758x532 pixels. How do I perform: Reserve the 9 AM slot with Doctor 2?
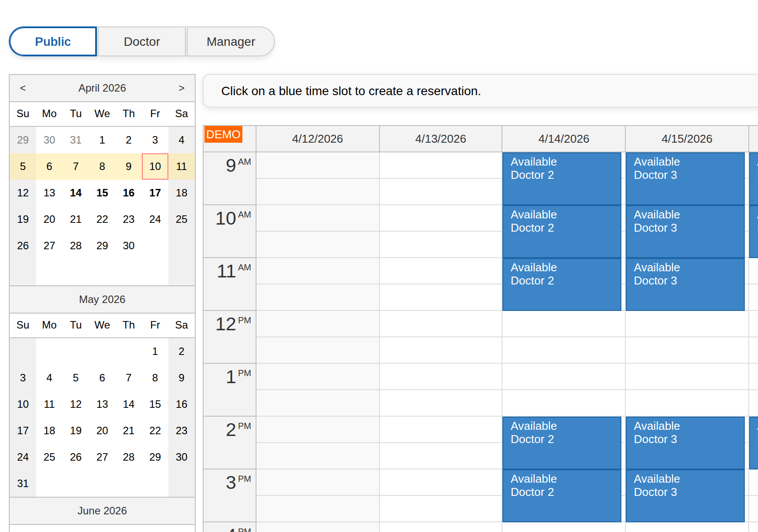(x=561, y=178)
